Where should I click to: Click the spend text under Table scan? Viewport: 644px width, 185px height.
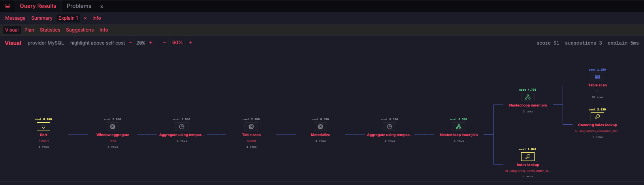251,141
